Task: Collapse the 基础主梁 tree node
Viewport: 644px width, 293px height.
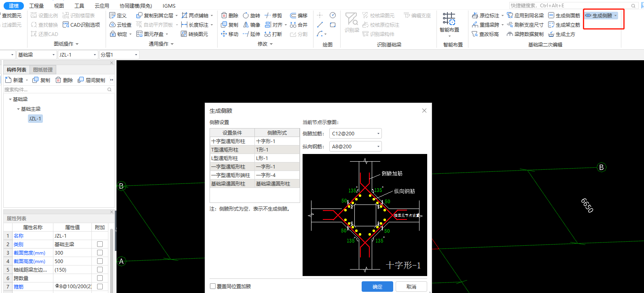Action: 18,109
